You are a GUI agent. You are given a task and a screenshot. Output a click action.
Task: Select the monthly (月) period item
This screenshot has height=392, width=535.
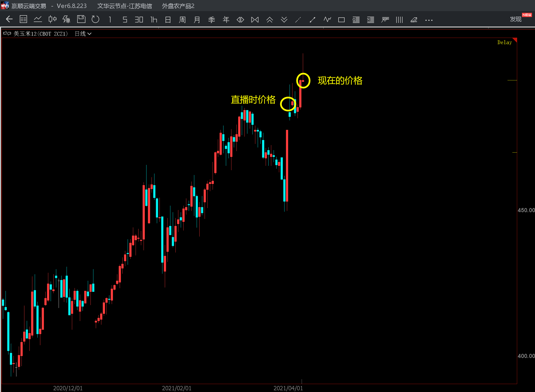[197, 19]
